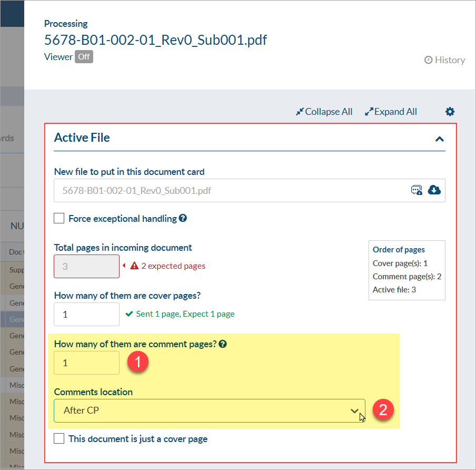
Task: Click the add-comment file icon
Action: (x=417, y=190)
